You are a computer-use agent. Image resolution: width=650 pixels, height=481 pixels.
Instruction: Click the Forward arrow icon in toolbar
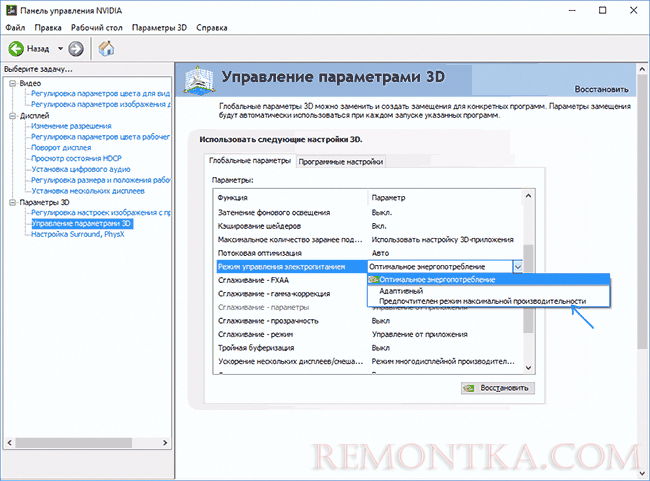click(x=76, y=49)
